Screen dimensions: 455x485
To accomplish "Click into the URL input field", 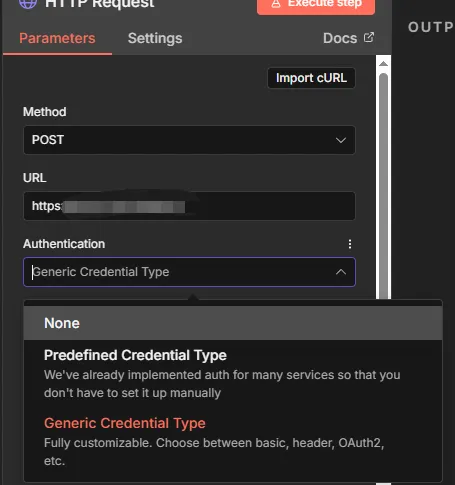I will click(189, 206).
